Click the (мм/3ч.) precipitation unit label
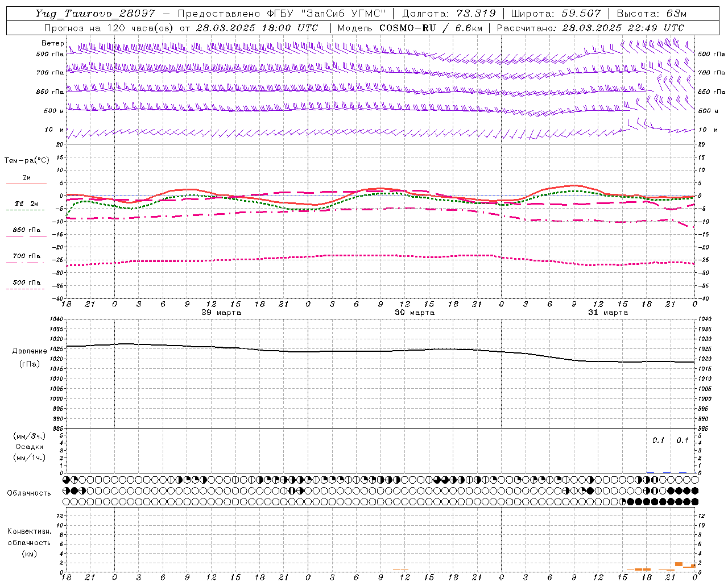Screen dimensions: 728x582 [29, 436]
